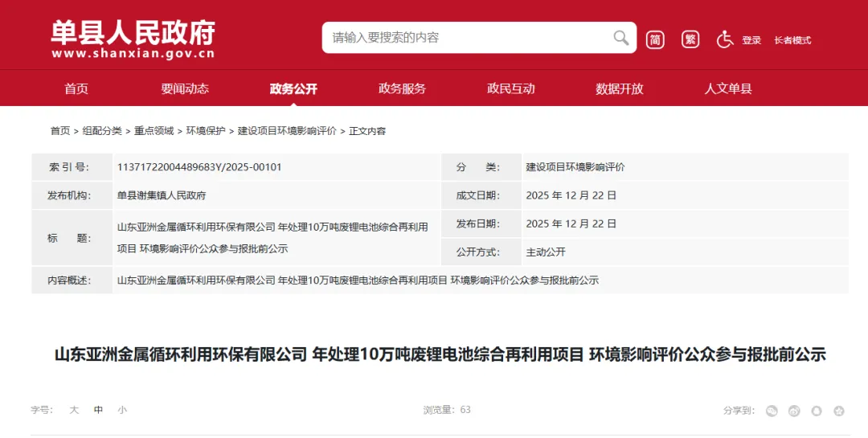Click the 内容概述 summary text
This screenshot has width=868, height=438.
[358, 280]
